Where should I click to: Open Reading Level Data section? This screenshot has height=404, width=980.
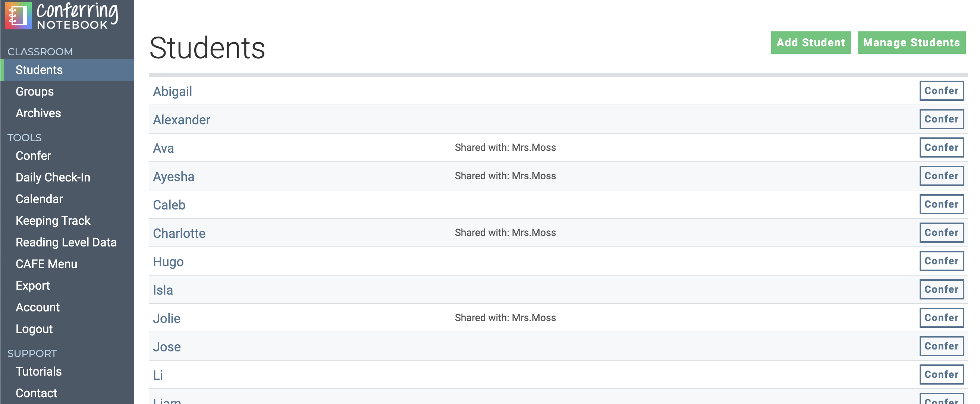pos(66,242)
